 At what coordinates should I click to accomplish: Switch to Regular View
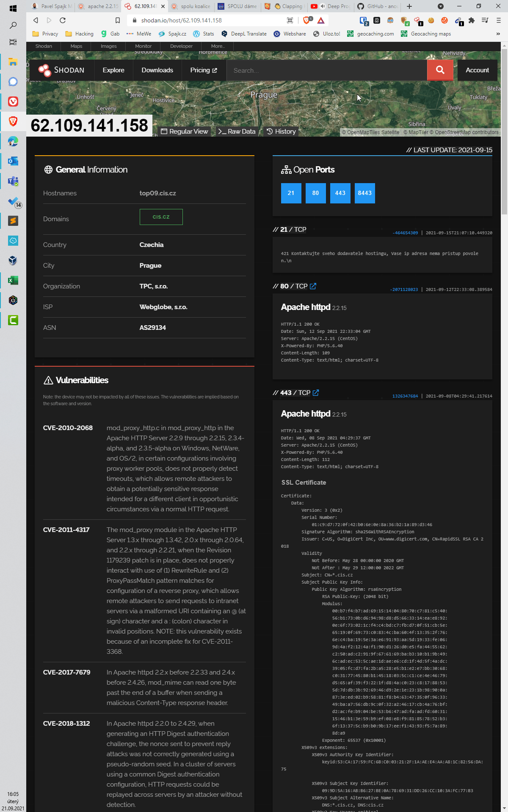tap(185, 132)
